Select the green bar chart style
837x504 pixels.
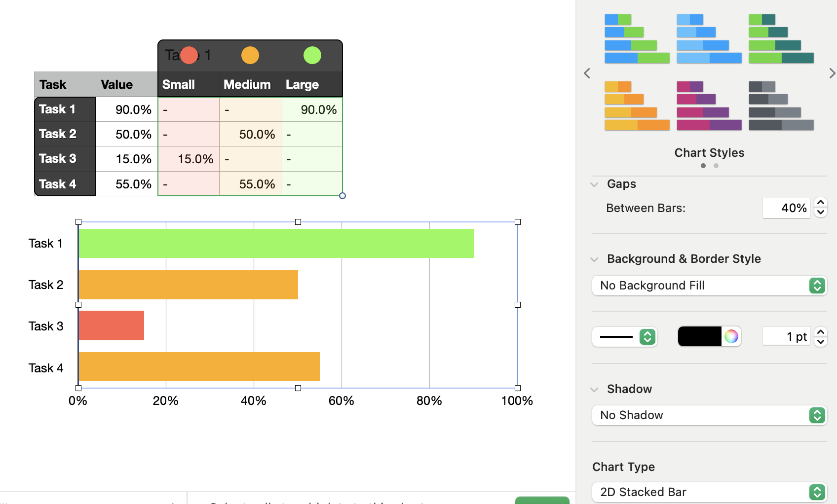[x=637, y=38]
